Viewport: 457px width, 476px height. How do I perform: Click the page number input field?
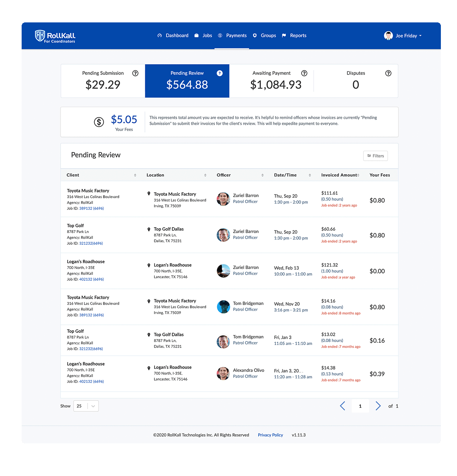coord(360,406)
